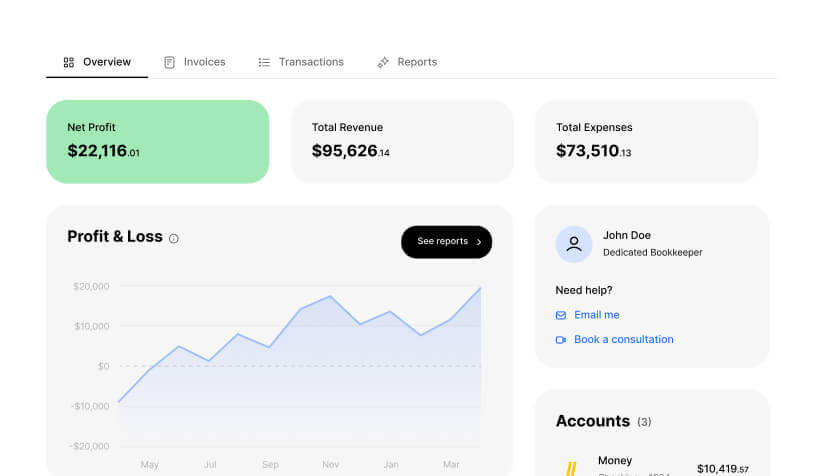
Task: Click the Jan label on chart axis
Action: click(391, 464)
